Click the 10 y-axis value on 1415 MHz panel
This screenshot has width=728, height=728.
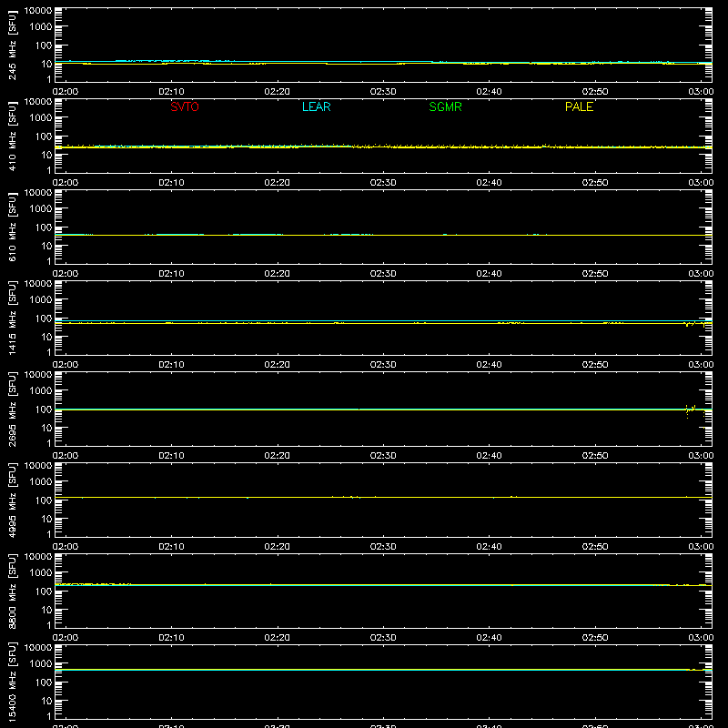[46, 337]
